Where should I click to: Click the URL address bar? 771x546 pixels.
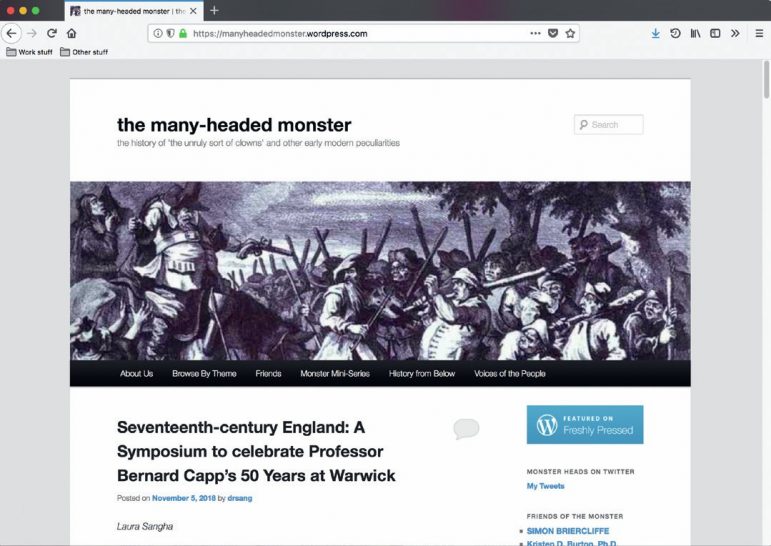coord(363,33)
